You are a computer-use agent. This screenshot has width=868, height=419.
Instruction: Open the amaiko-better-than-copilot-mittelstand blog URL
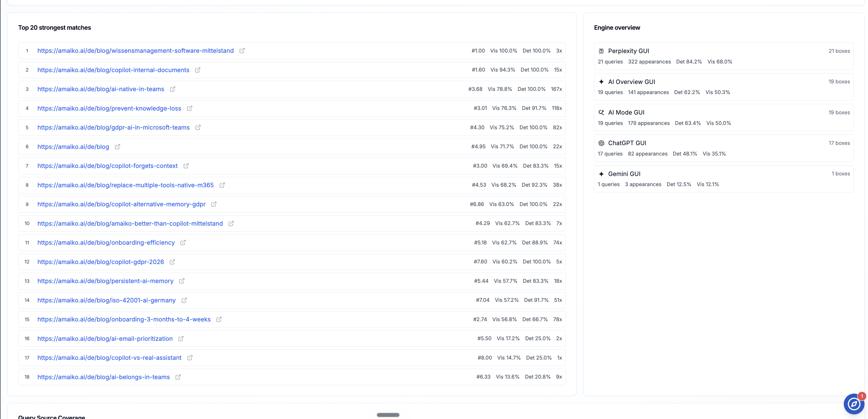[x=130, y=223]
